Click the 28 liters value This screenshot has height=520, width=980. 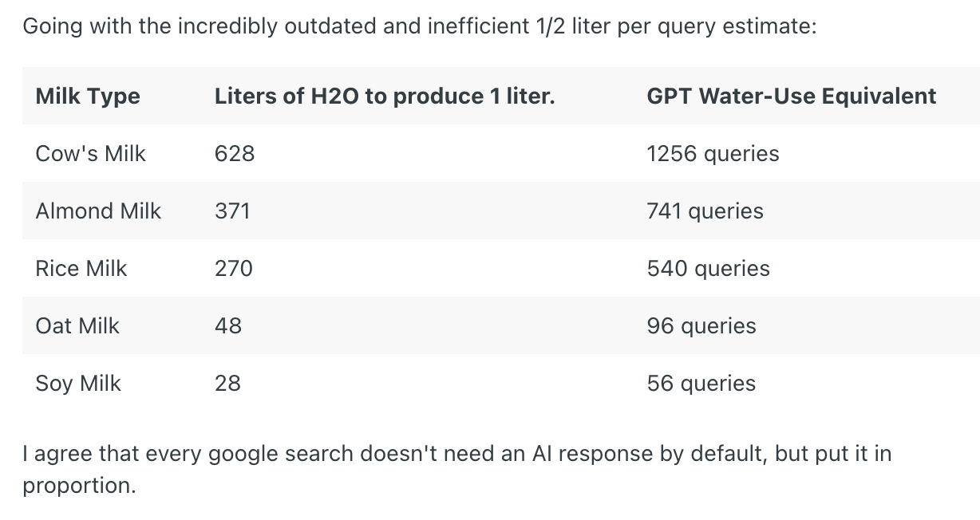click(x=227, y=383)
